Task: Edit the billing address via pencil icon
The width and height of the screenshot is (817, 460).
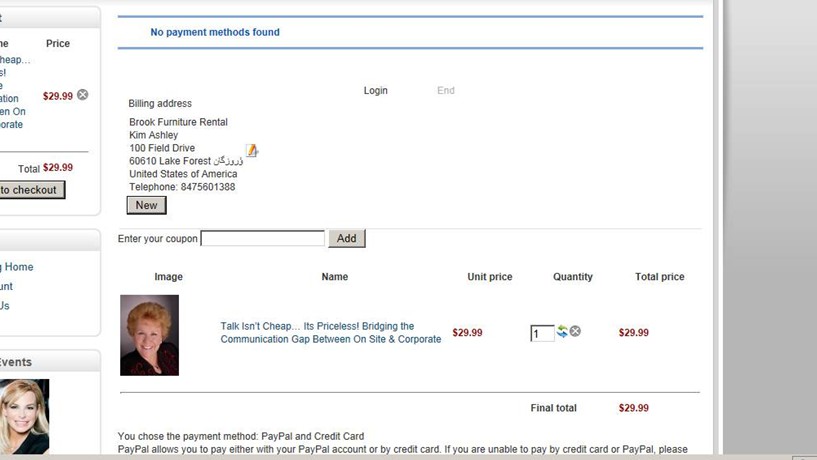Action: 252,151
